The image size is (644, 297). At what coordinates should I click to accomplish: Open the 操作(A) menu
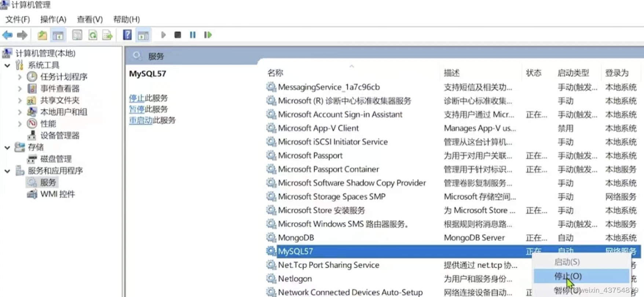(x=53, y=19)
